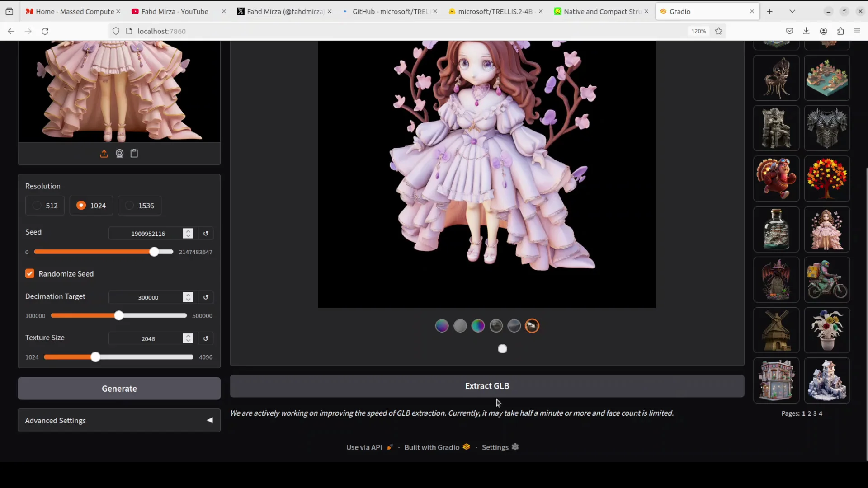Select 512 resolution option
868x488 pixels.
[45, 206]
